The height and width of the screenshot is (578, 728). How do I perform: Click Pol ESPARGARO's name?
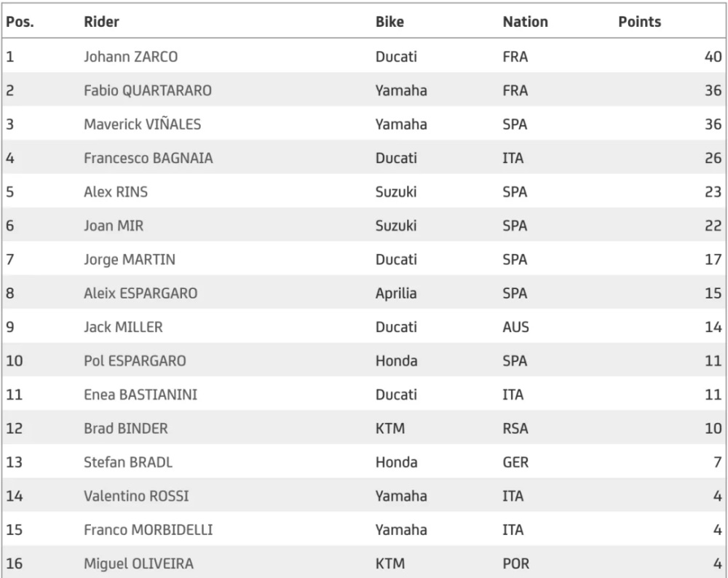[x=135, y=361]
